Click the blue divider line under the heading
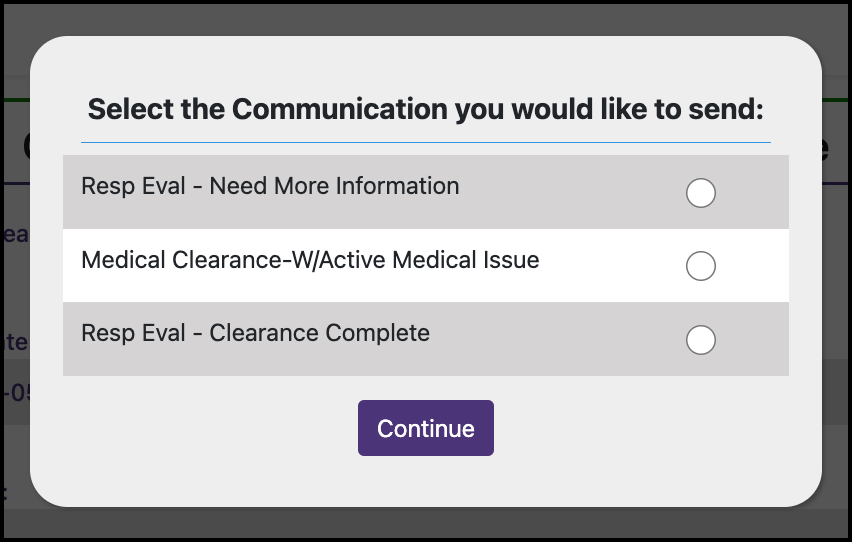Image resolution: width=852 pixels, height=542 pixels. pyautogui.click(x=426, y=142)
